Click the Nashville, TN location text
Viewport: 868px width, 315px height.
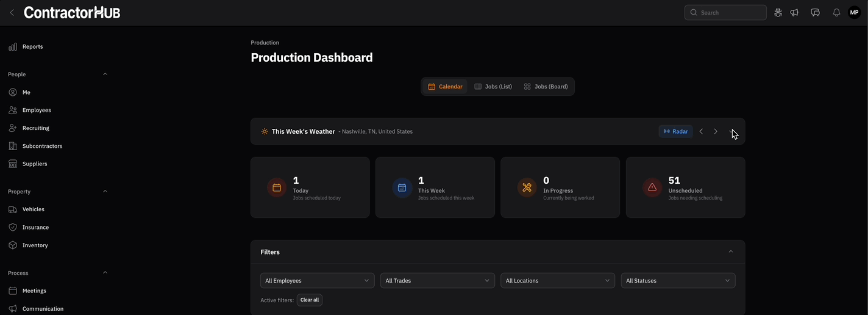click(x=377, y=131)
